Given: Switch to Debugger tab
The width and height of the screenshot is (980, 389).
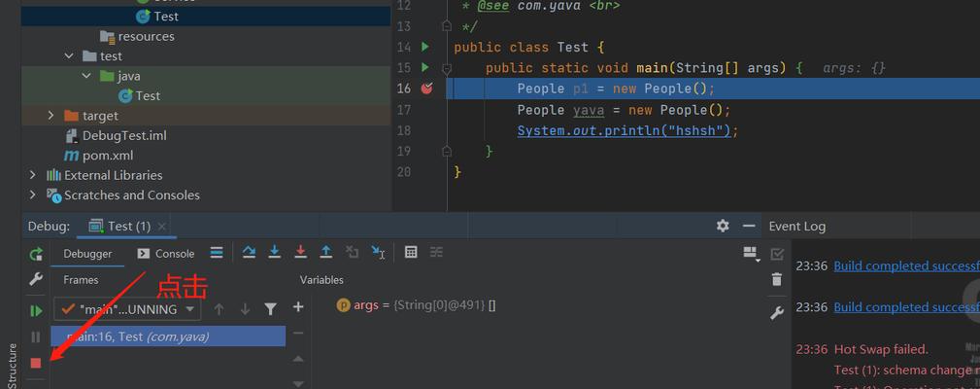Looking at the screenshot, I should [87, 253].
